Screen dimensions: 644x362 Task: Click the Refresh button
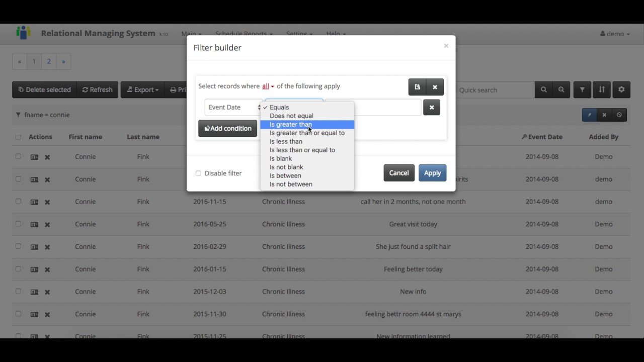tap(98, 89)
